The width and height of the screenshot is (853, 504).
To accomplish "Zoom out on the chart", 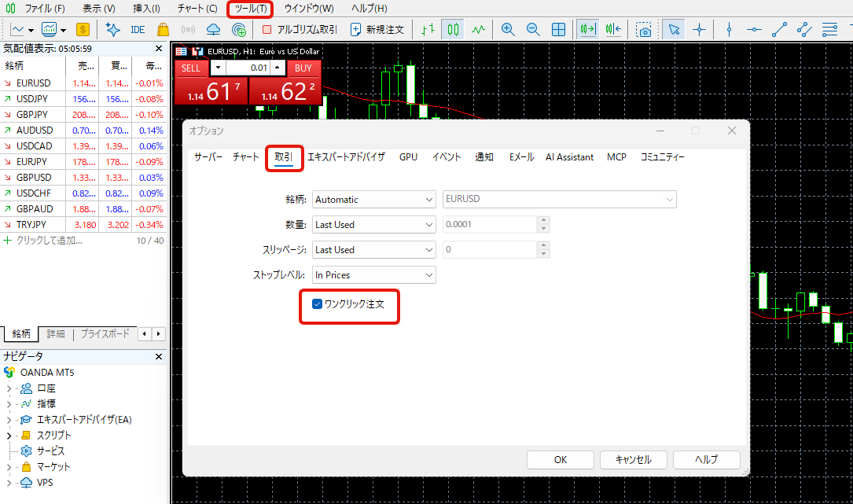I will [533, 29].
